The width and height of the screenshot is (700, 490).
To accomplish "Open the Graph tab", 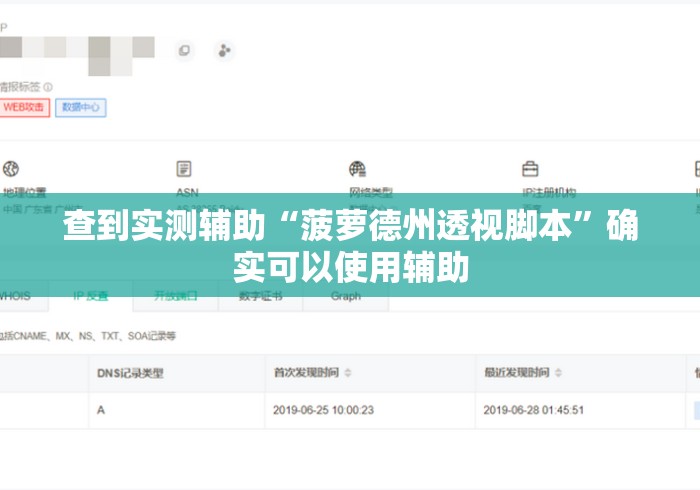I will tap(346, 296).
